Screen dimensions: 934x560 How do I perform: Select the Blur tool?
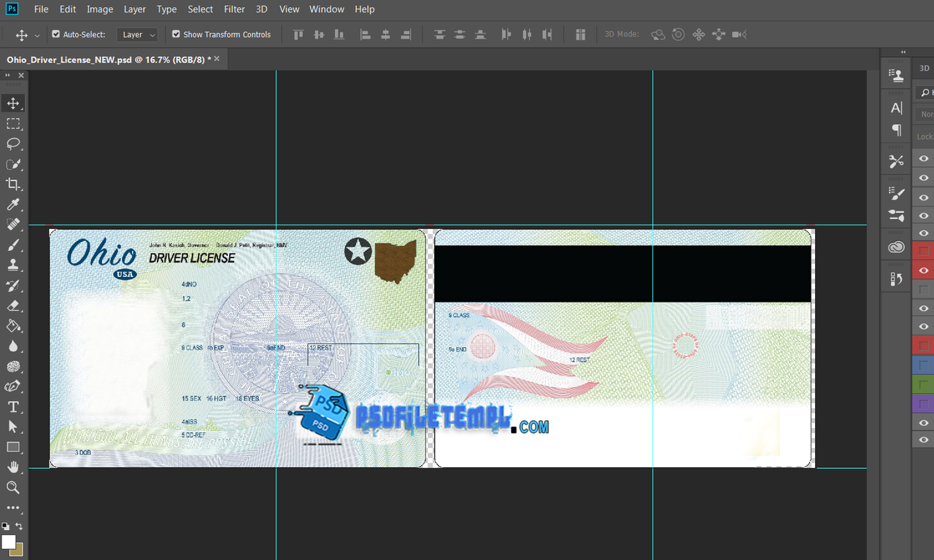click(x=13, y=346)
